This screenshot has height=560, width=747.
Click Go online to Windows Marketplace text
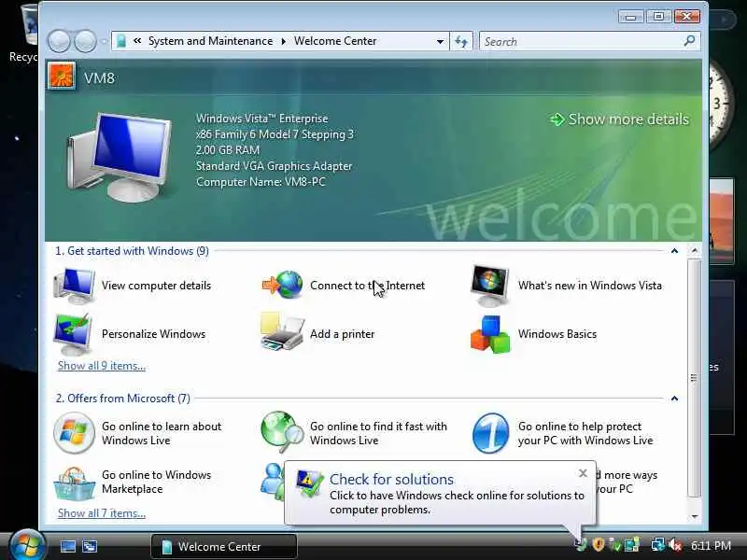[x=156, y=482]
